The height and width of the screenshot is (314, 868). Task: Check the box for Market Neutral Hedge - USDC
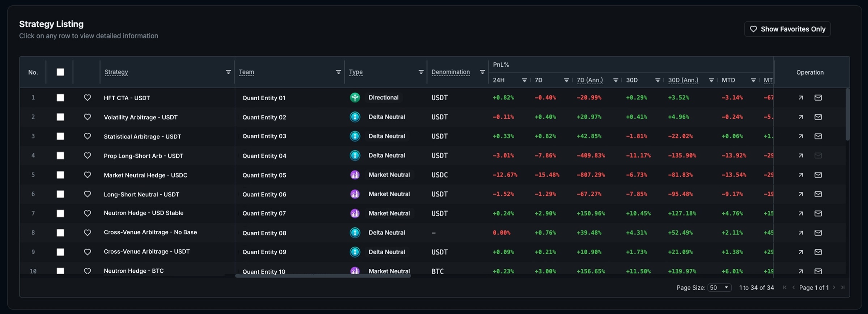click(x=60, y=175)
